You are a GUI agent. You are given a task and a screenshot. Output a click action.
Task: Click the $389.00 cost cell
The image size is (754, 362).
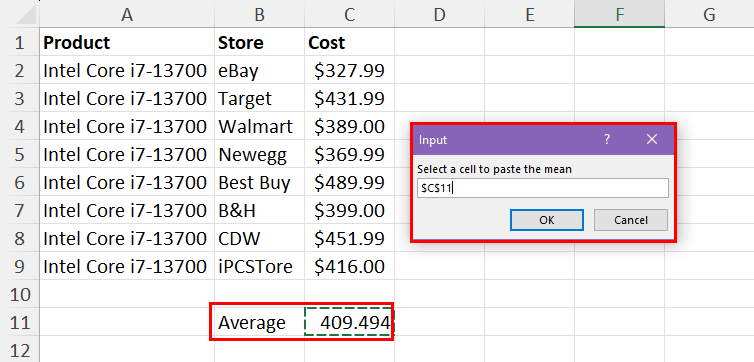tap(349, 126)
